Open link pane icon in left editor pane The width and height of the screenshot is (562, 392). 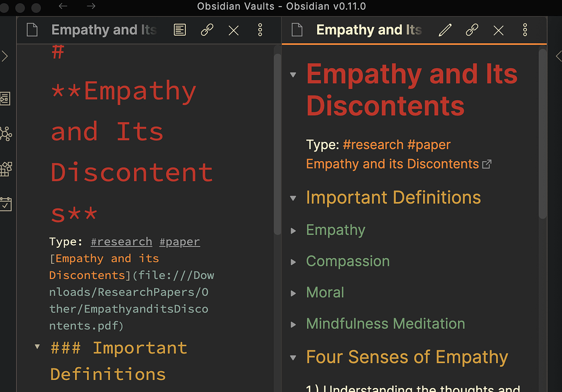tap(207, 30)
